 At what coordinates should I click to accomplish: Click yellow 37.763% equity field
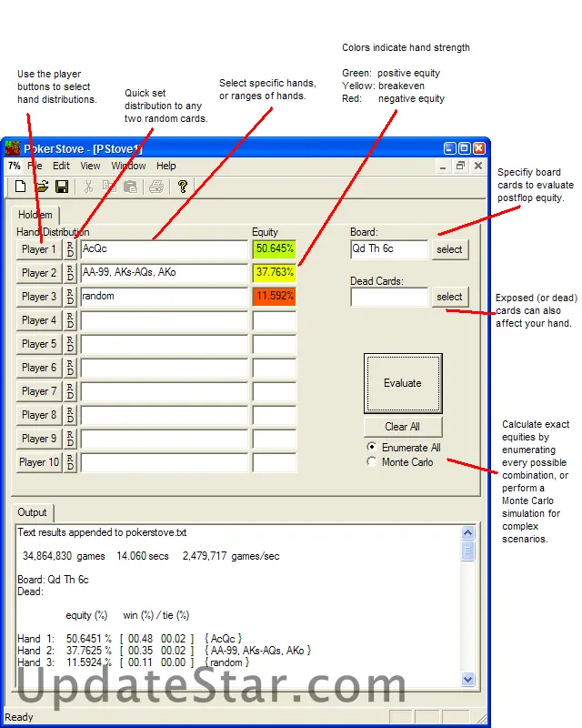(x=275, y=272)
